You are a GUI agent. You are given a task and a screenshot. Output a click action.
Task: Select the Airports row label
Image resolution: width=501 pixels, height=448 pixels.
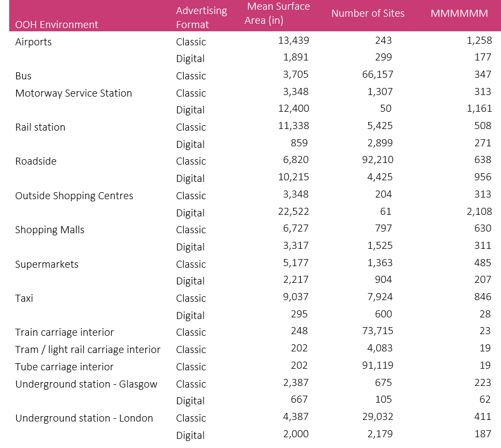pos(33,42)
